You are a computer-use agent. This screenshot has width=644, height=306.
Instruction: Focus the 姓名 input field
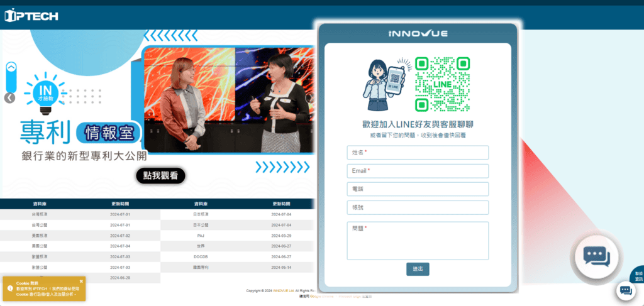tap(418, 153)
